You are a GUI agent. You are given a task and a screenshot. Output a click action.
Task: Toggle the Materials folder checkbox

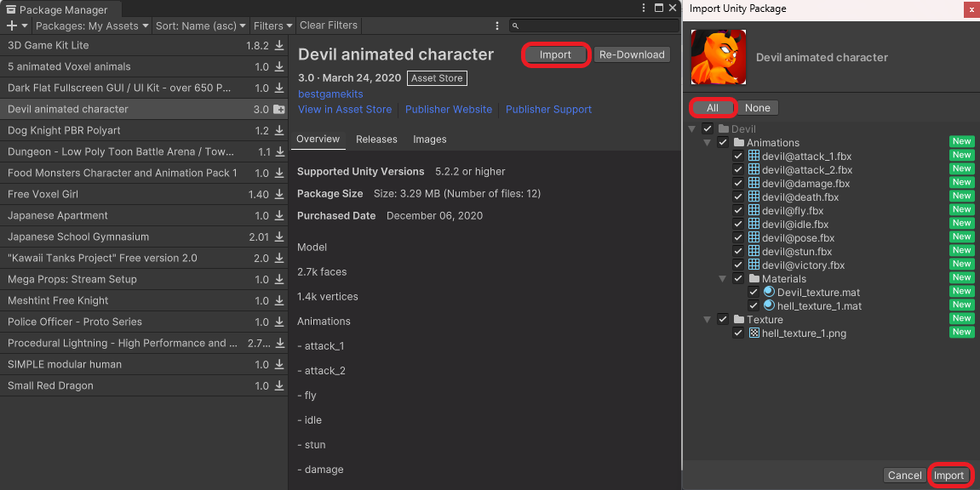738,278
